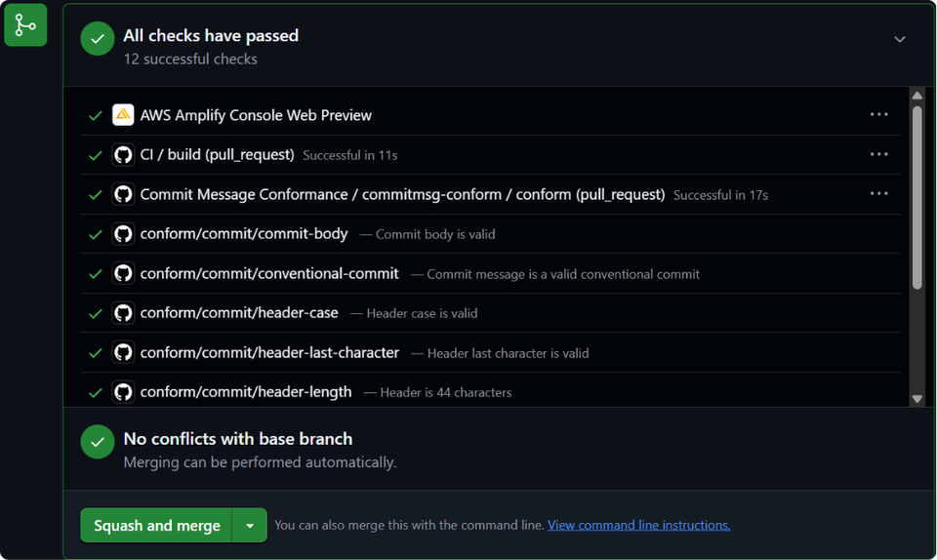Click scrollbar down arrow in checks list
Image resolution: width=937 pixels, height=560 pixels.
point(917,399)
